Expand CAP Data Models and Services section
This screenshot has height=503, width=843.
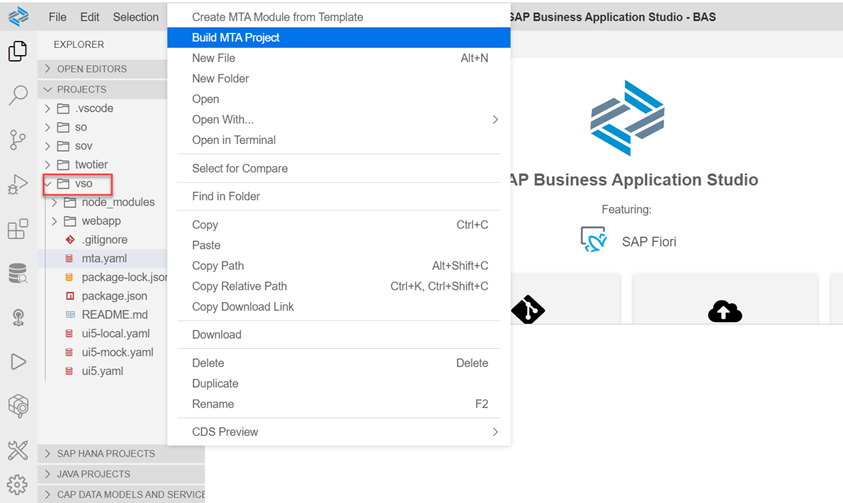coord(121,494)
